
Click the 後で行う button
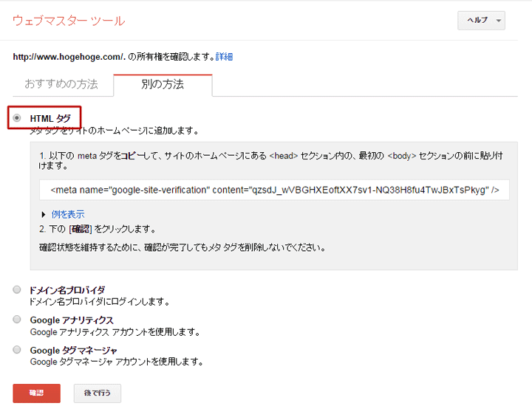pos(97,393)
